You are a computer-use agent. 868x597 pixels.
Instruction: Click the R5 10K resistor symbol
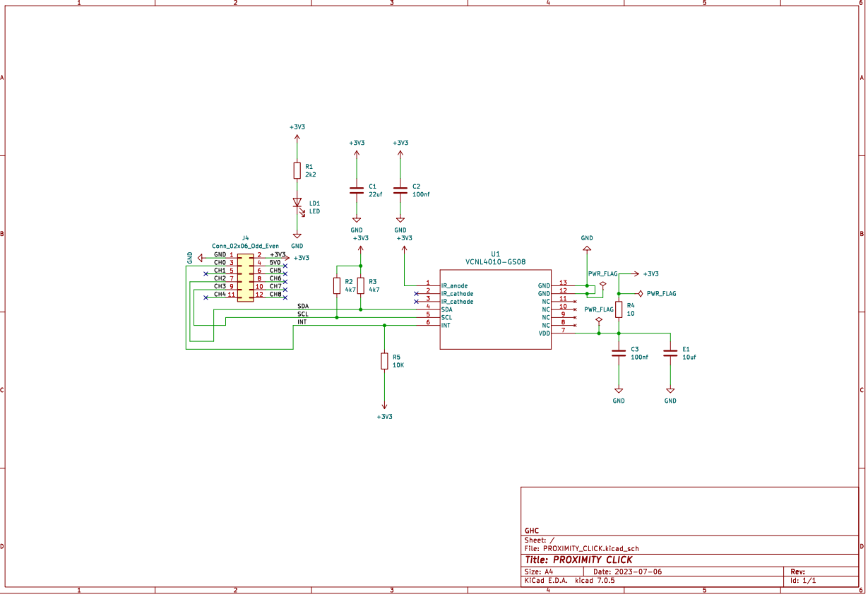[x=384, y=361]
